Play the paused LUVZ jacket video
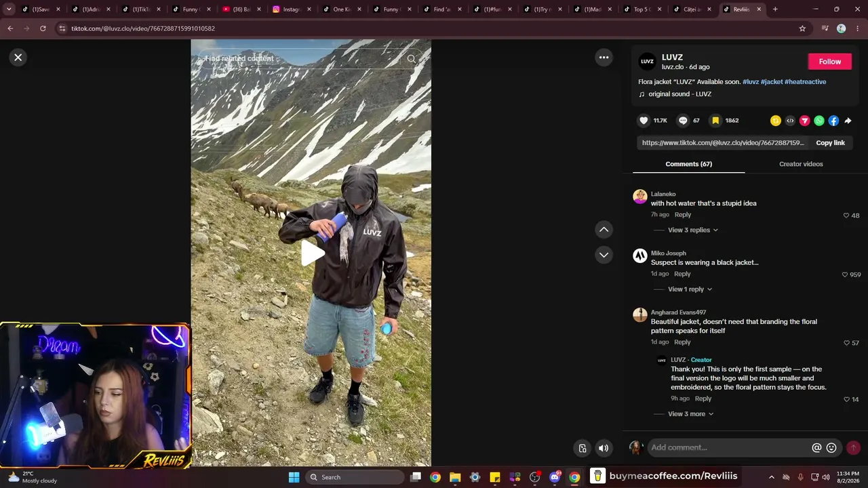The height and width of the screenshot is (488, 868). 312,253
